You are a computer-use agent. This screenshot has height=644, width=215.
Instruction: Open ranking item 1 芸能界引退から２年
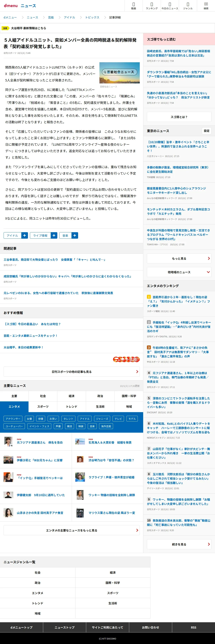pyautogui.click(x=178, y=301)
